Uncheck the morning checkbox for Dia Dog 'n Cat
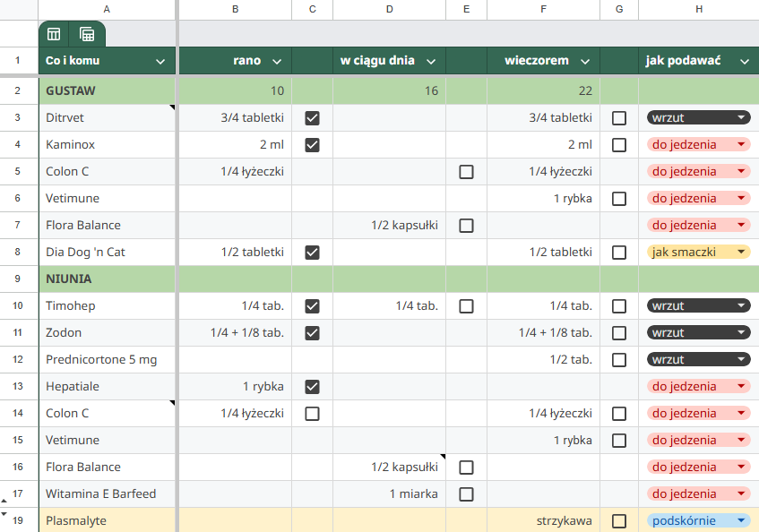Image resolution: width=759 pixels, height=532 pixels. click(312, 253)
